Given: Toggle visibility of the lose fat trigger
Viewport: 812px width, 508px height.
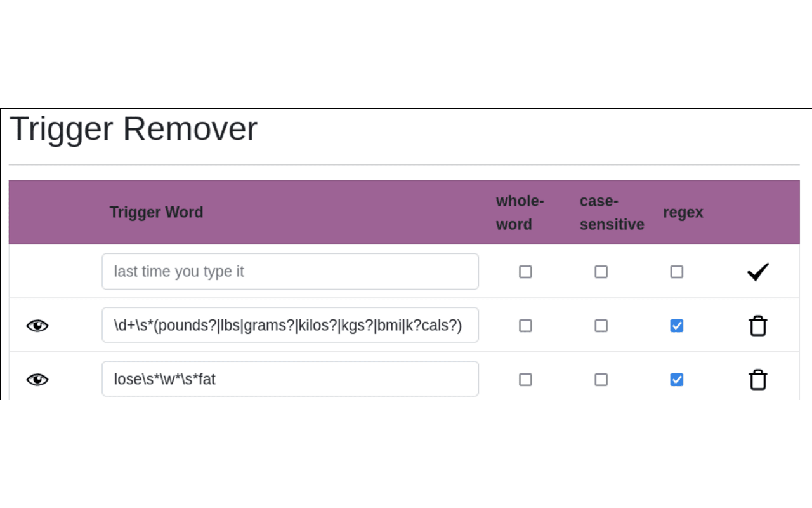Looking at the screenshot, I should 37,380.
